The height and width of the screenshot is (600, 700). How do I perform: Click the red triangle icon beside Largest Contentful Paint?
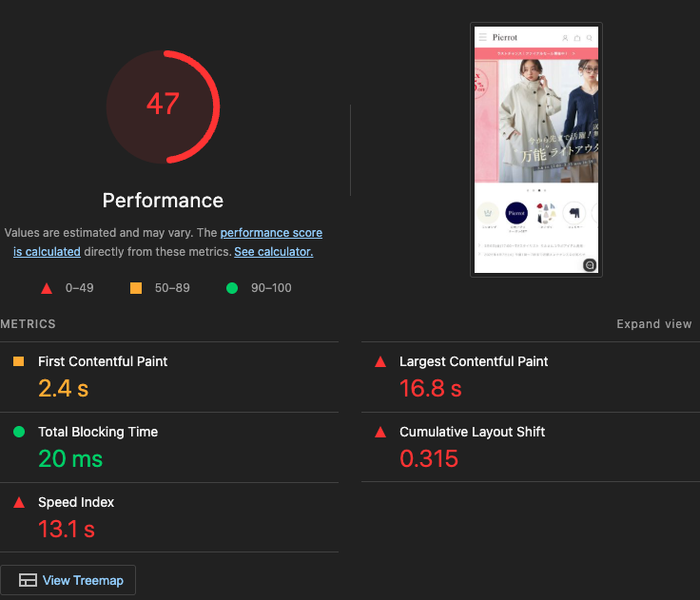pos(380,361)
